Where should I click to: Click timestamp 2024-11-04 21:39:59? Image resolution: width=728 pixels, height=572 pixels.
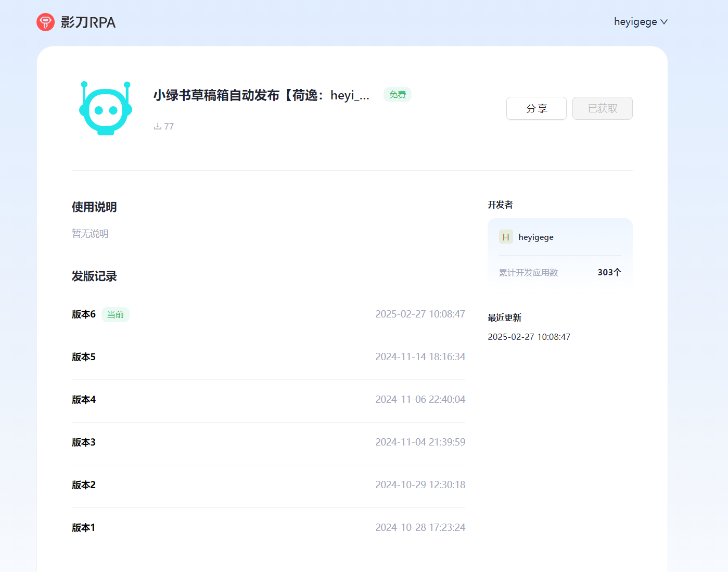tap(420, 442)
